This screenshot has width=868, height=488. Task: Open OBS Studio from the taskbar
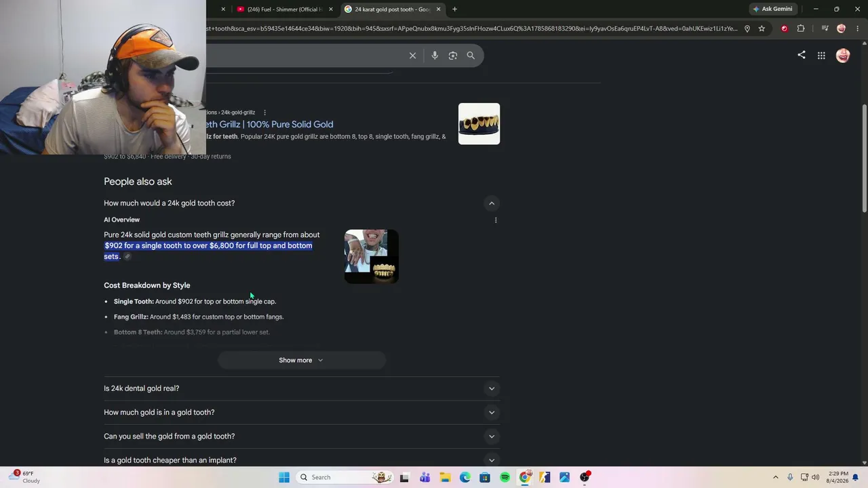pyautogui.click(x=585, y=477)
